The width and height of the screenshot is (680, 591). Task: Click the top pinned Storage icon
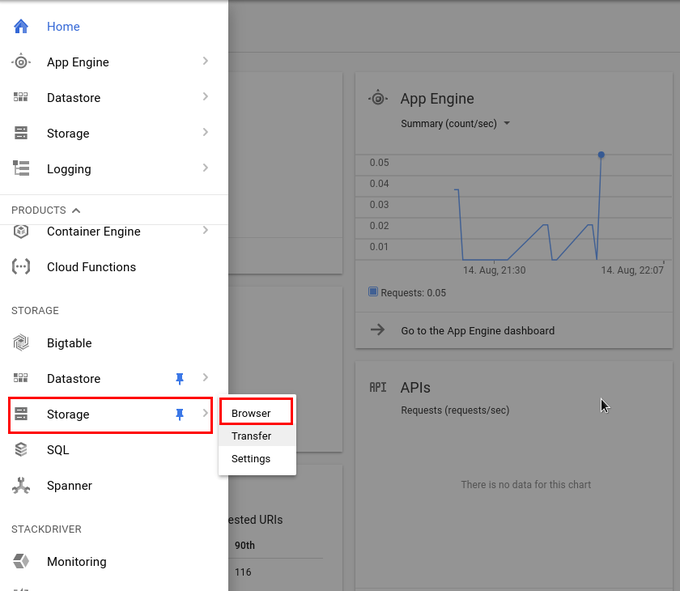21,133
